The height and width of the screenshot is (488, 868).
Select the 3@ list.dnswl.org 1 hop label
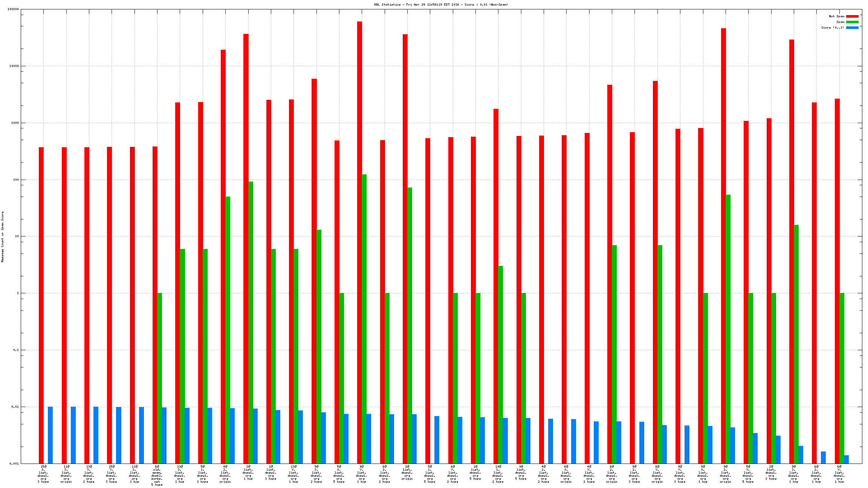(248, 473)
